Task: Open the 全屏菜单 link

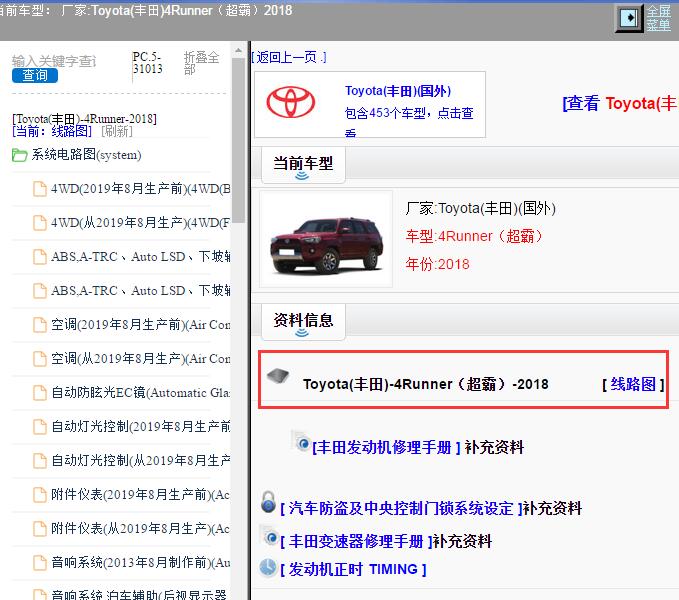Action: [x=659, y=18]
